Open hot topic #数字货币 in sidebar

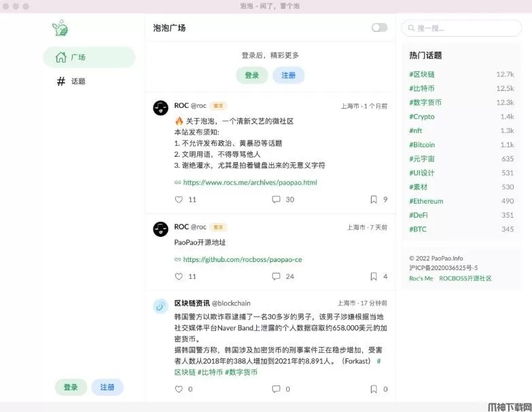[425, 102]
